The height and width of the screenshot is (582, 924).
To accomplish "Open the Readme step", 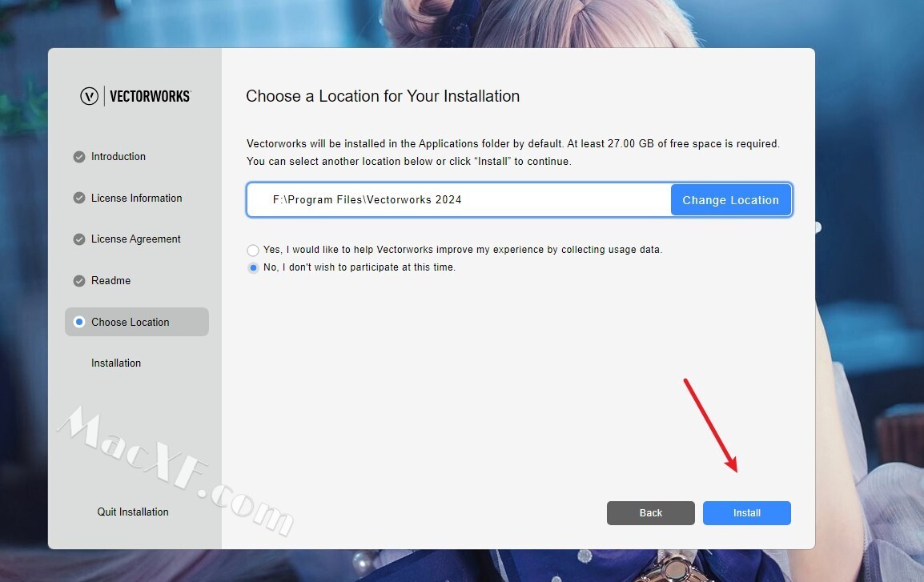I will (110, 281).
